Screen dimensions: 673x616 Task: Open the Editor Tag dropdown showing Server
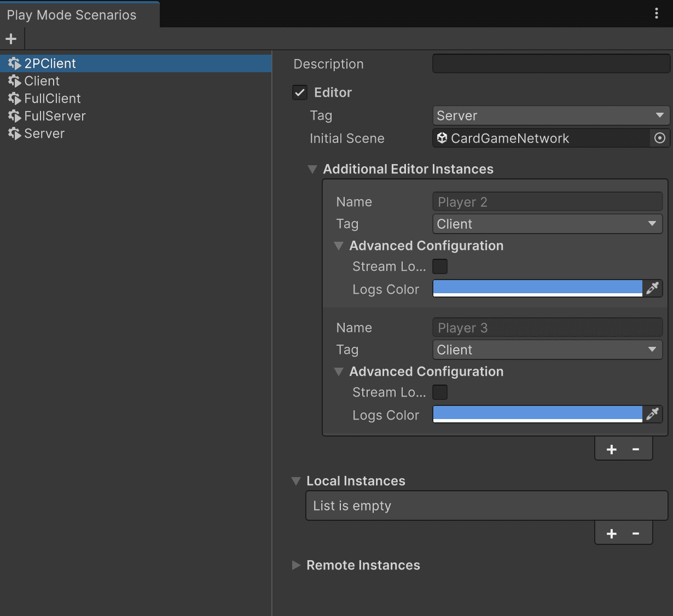coord(550,115)
